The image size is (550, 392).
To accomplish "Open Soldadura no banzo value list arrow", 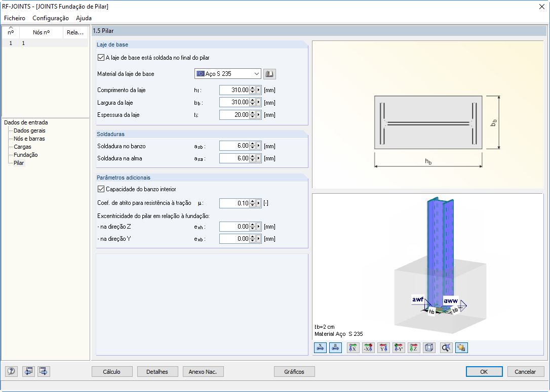I will [x=259, y=146].
